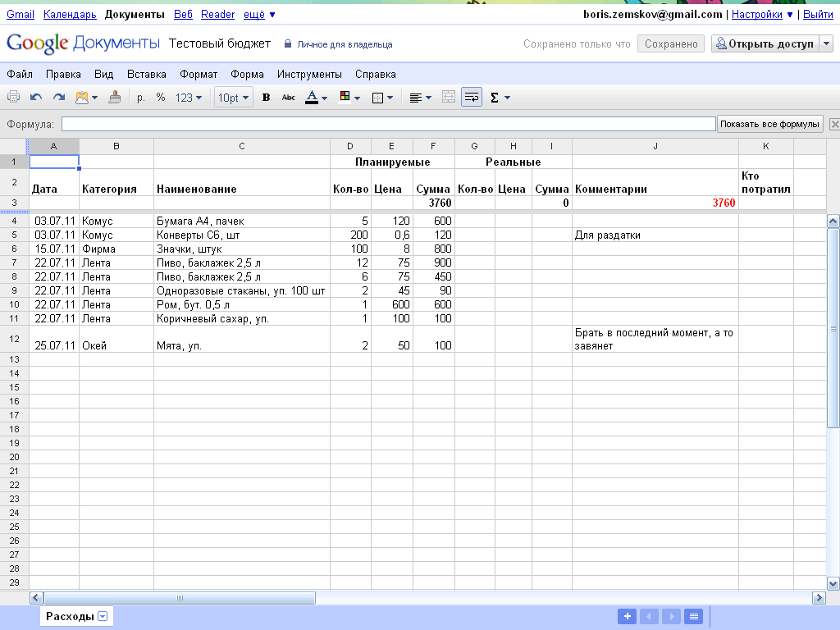840x630 pixels.
Task: Expand the 123 number format dropdown
Action: pyautogui.click(x=188, y=98)
